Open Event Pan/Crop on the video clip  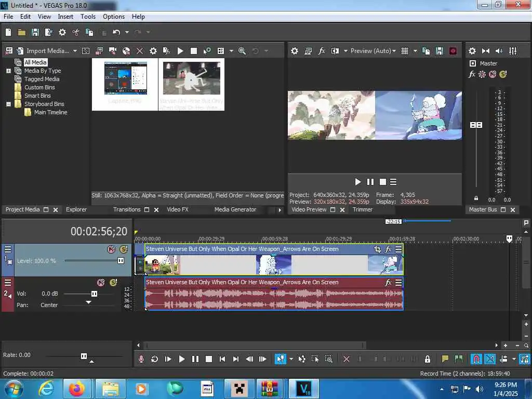[377, 249]
